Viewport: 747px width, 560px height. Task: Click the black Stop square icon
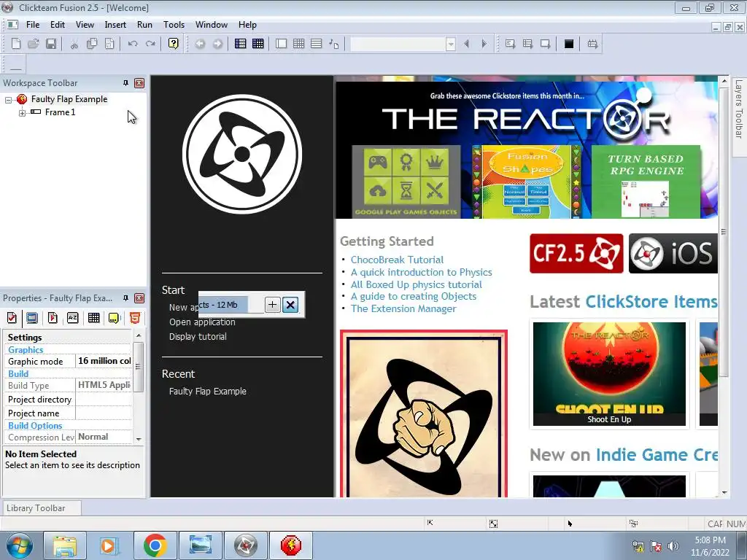coord(569,44)
